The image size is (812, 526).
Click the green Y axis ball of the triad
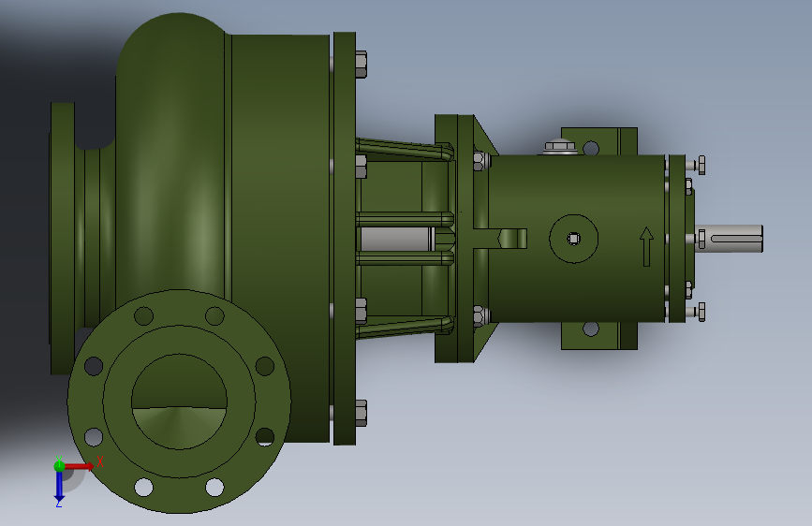pyautogui.click(x=59, y=466)
